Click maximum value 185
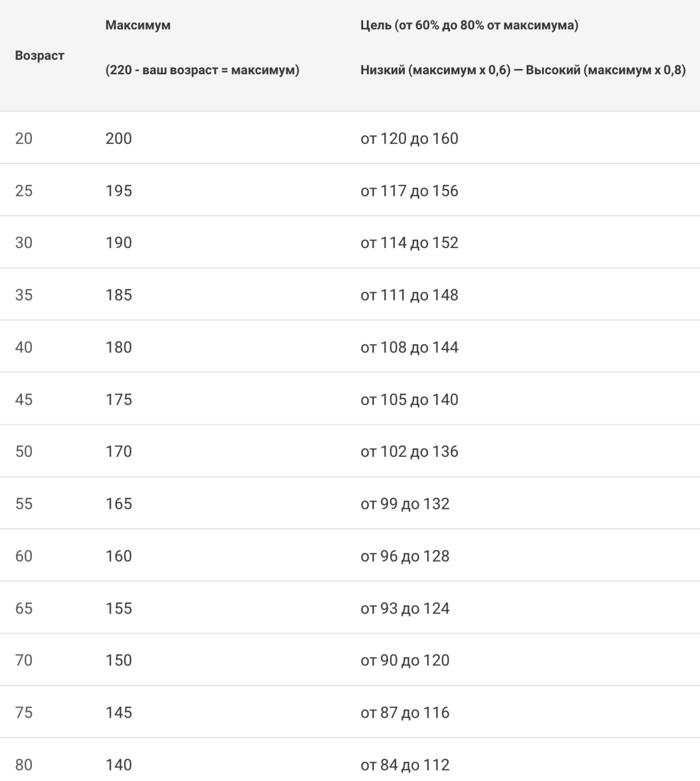The height and width of the screenshot is (781, 700). (x=118, y=295)
